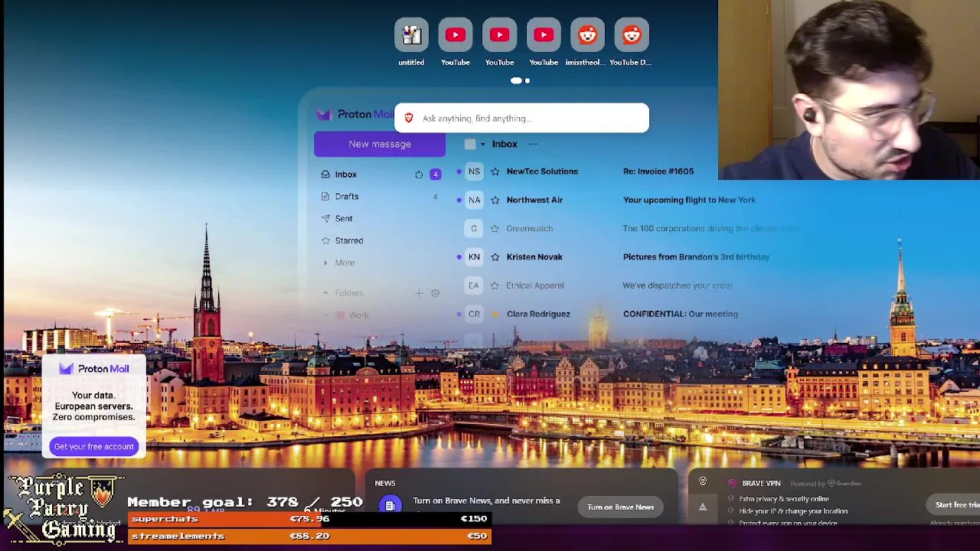This screenshot has width=980, height=551.
Task: Star the Northwest Air email
Action: click(495, 200)
